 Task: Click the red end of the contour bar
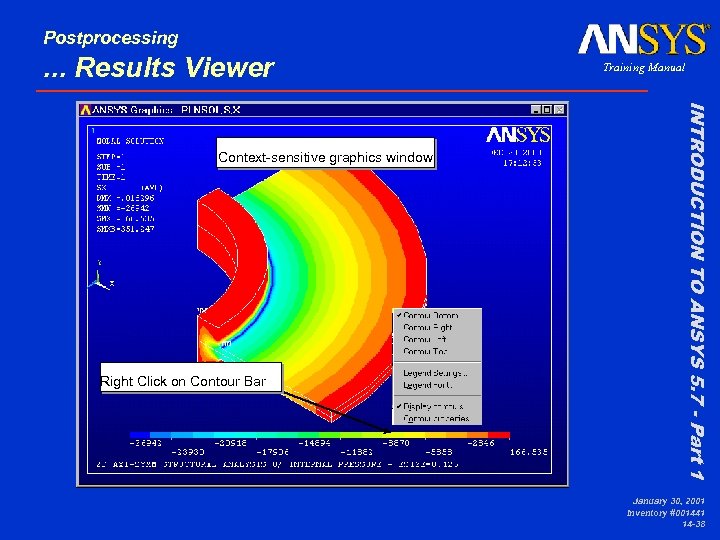tap(499, 434)
